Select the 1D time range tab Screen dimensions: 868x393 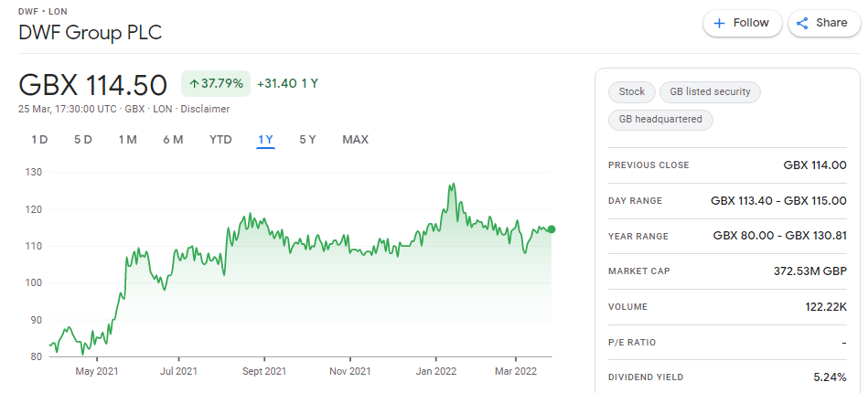click(39, 140)
